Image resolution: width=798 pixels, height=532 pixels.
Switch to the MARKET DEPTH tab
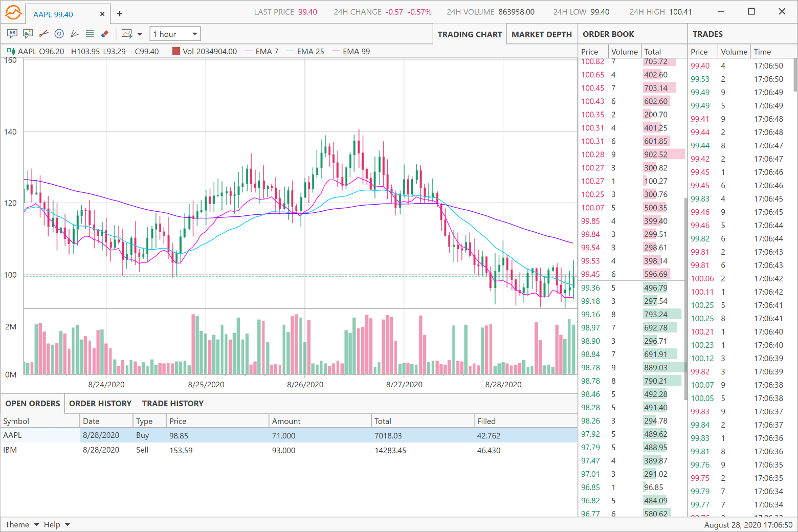tap(542, 34)
